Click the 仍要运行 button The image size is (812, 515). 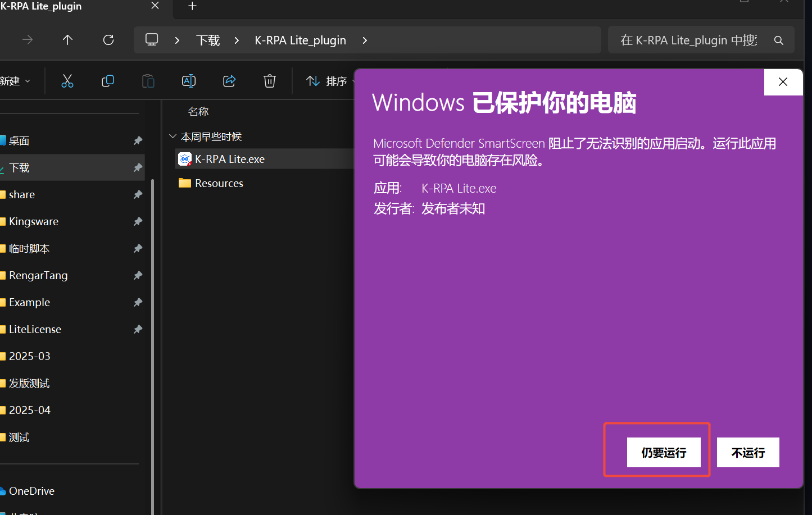pos(664,453)
